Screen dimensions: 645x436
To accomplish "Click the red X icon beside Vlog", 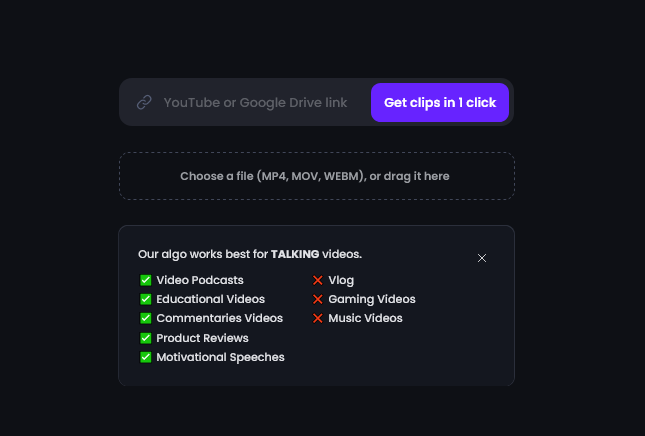I will (318, 280).
